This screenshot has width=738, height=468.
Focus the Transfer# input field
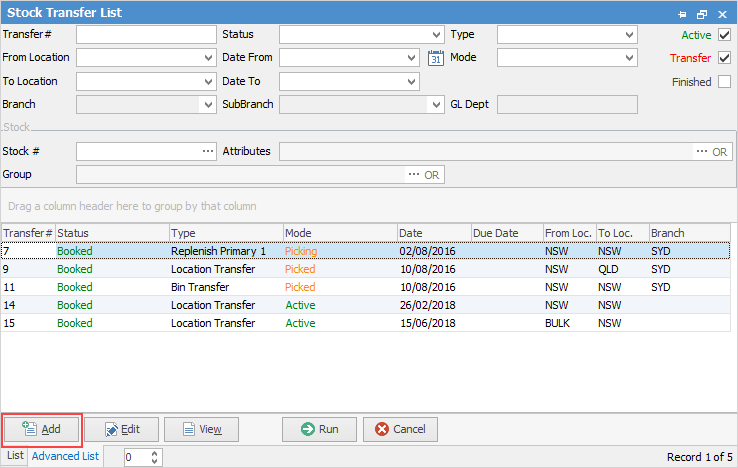click(x=146, y=35)
